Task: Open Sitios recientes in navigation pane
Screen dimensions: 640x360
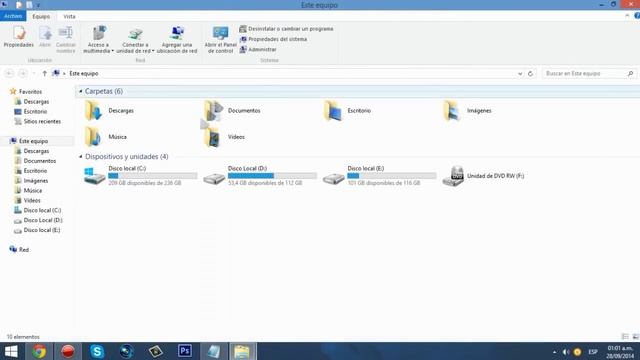Action: point(38,121)
